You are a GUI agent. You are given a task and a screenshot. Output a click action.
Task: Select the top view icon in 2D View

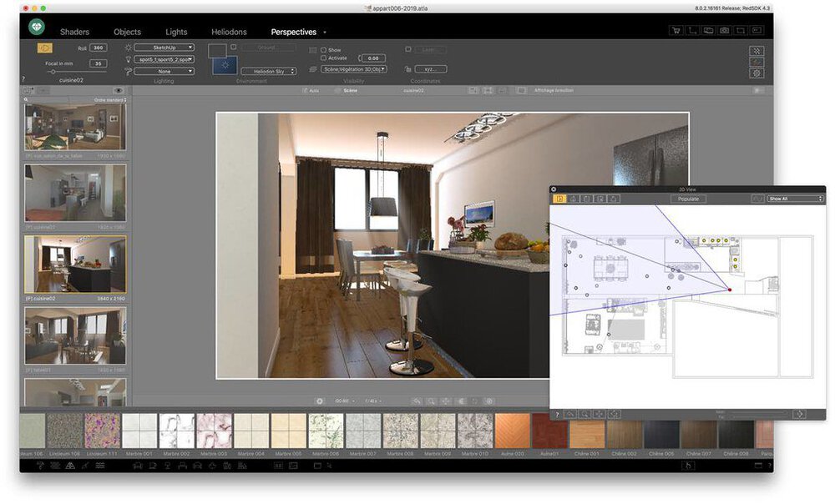[559, 199]
